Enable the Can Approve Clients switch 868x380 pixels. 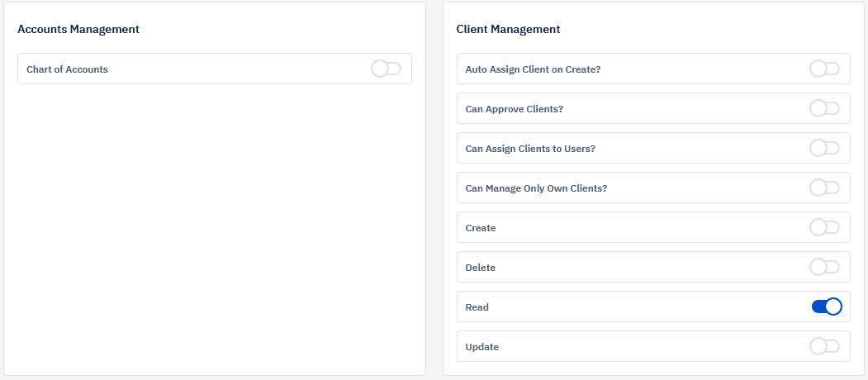tap(825, 108)
